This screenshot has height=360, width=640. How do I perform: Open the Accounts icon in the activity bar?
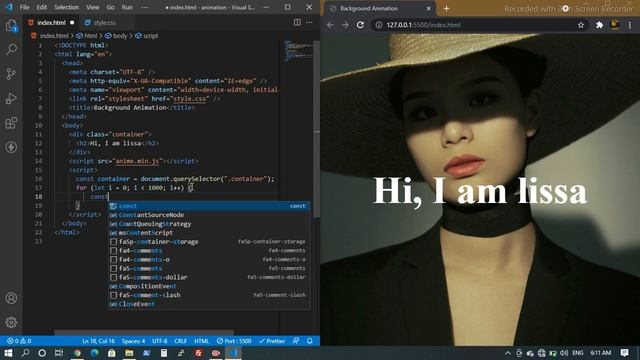point(11,298)
